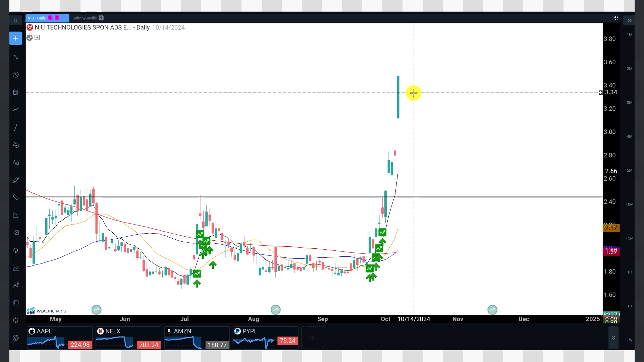Click the 10/14/2024 date axis label
This screenshot has height=362, width=644.
(x=414, y=319)
